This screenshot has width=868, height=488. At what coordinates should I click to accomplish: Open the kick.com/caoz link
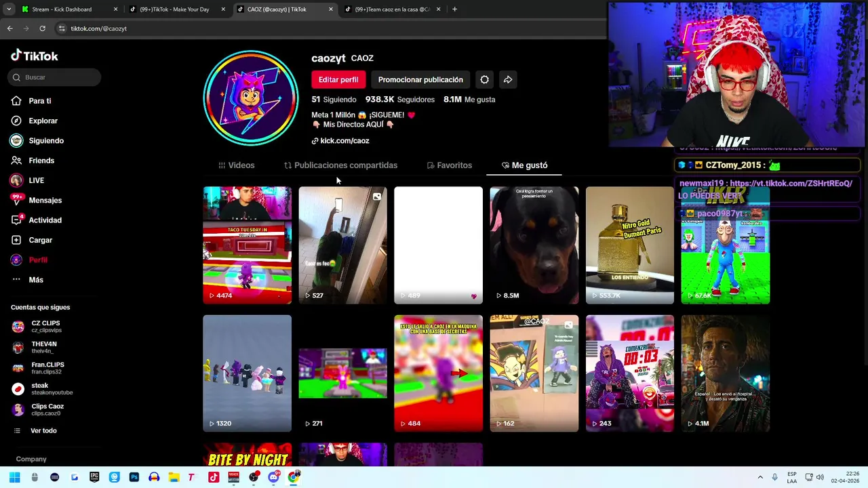coord(340,141)
